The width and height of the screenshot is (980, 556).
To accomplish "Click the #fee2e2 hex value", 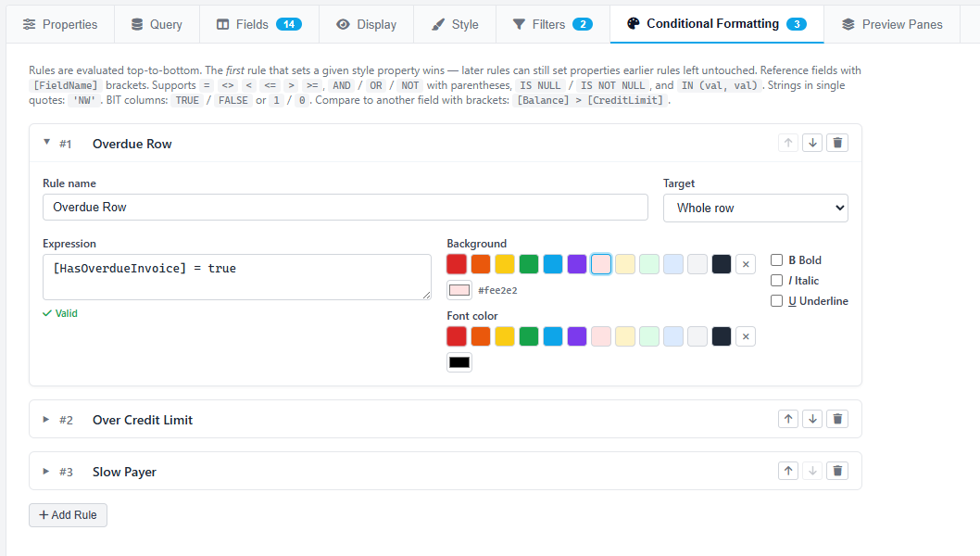I will click(497, 290).
